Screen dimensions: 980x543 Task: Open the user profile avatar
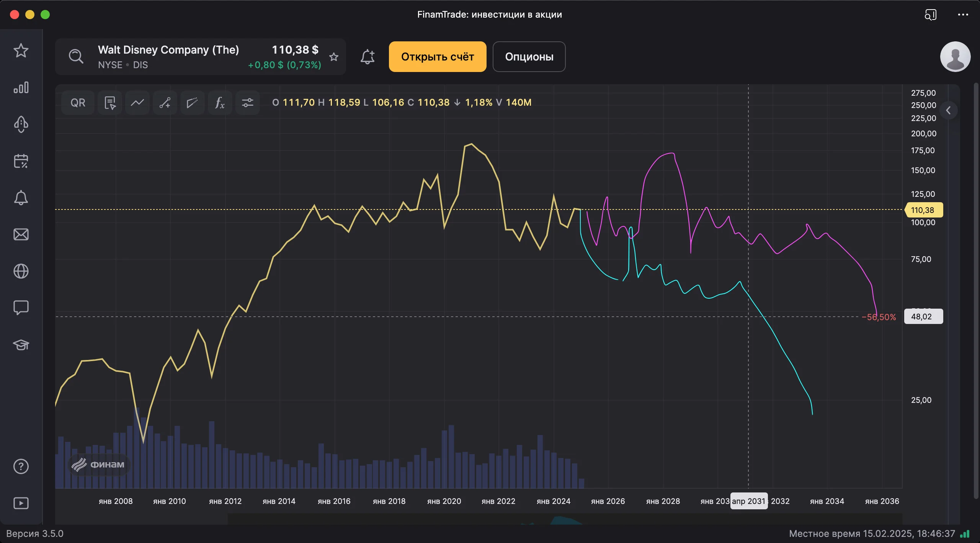[x=955, y=57]
